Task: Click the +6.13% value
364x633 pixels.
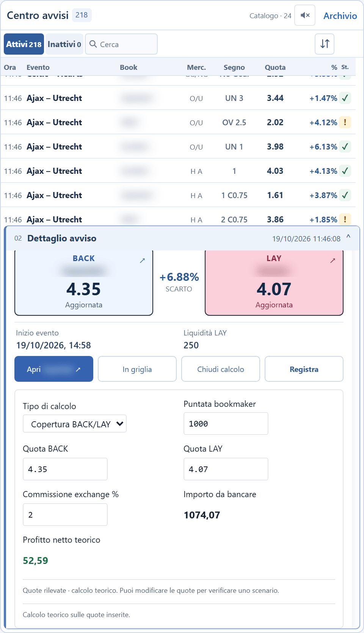Action: [x=323, y=146]
